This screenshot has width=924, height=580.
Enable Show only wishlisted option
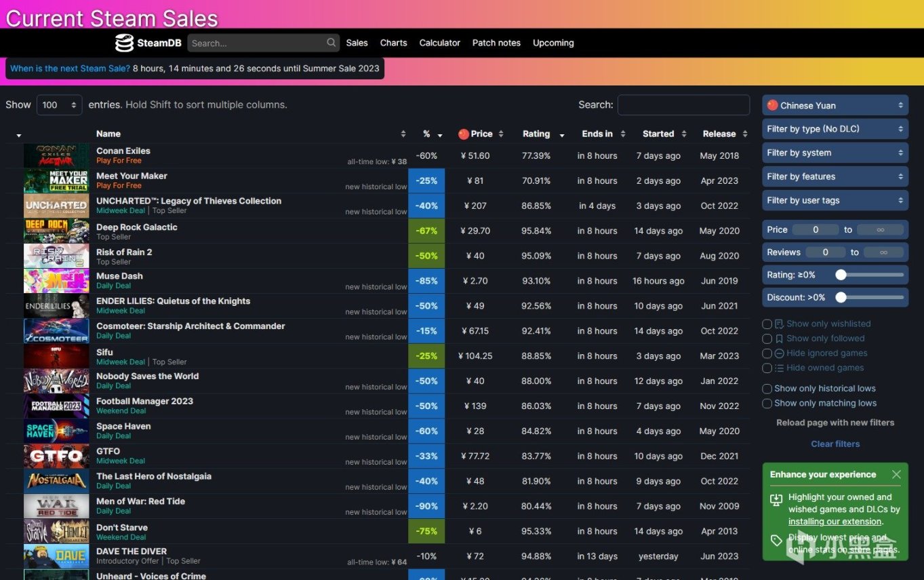pyautogui.click(x=767, y=324)
